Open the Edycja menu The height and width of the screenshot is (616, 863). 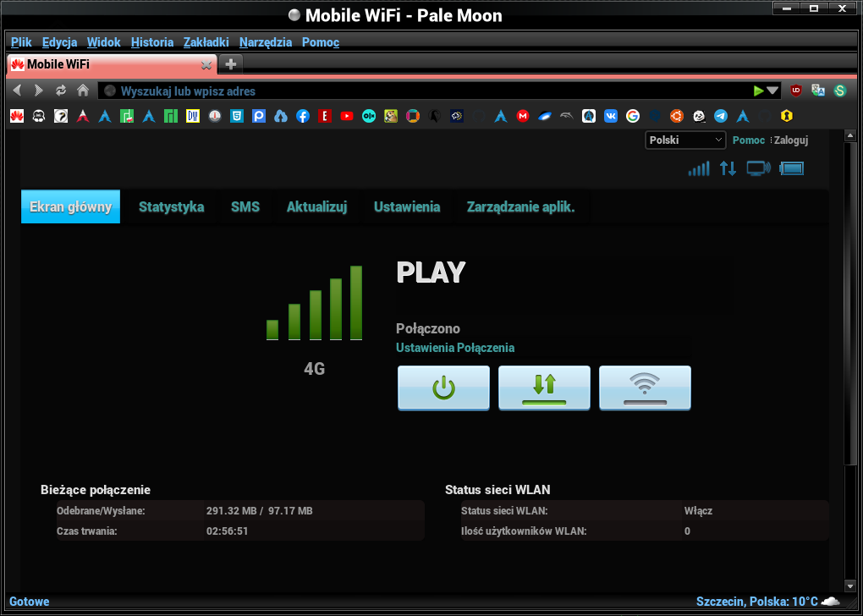tap(59, 42)
